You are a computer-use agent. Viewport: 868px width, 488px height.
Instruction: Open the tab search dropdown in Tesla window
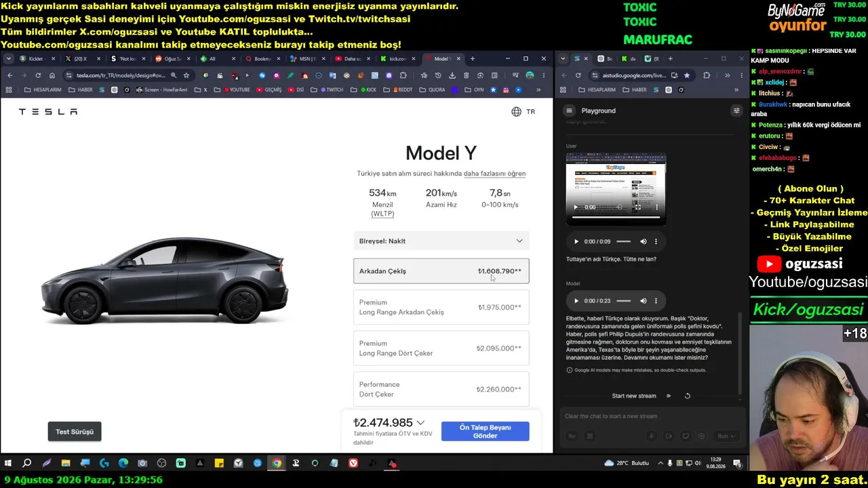click(9, 59)
